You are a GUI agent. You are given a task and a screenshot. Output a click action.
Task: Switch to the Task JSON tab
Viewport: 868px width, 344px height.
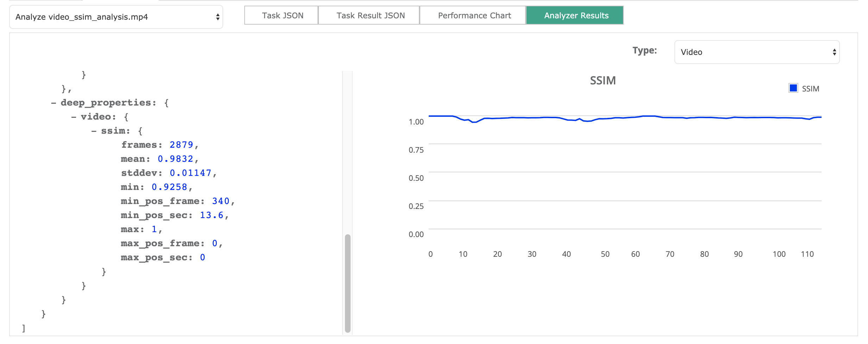click(x=281, y=15)
